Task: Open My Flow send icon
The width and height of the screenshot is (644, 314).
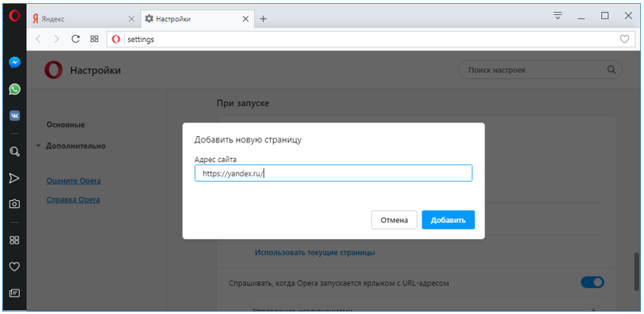Action: pyautogui.click(x=14, y=178)
